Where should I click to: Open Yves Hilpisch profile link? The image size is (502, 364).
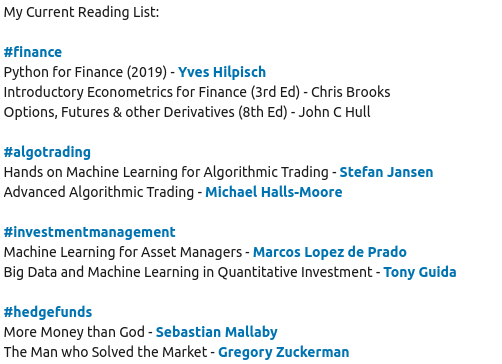(x=222, y=72)
